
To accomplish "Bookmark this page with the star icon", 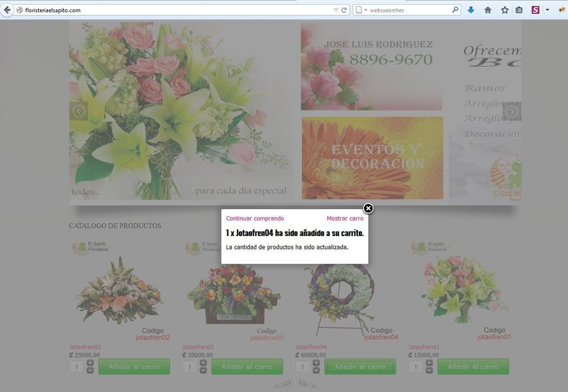I will 504,10.
